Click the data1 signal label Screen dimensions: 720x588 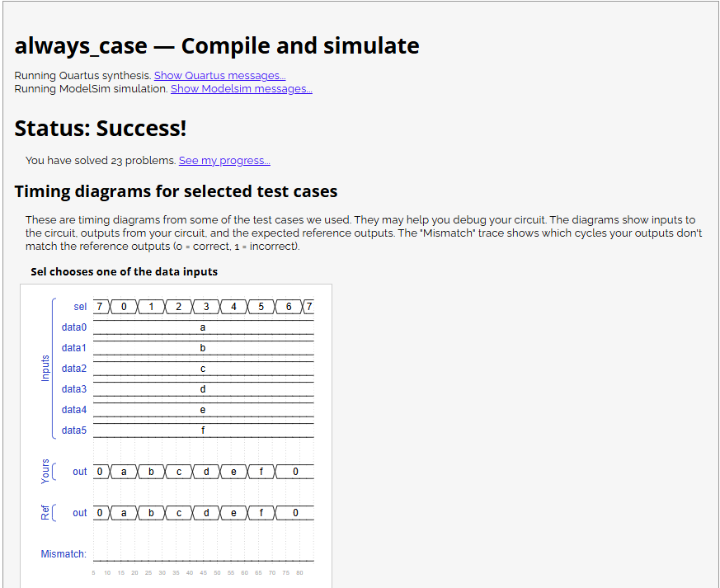[73, 347]
